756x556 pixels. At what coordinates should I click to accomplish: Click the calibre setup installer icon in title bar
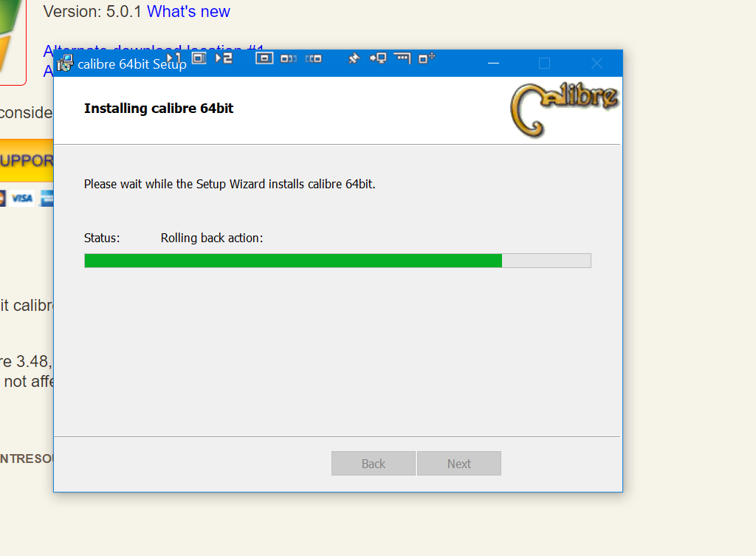[x=65, y=64]
